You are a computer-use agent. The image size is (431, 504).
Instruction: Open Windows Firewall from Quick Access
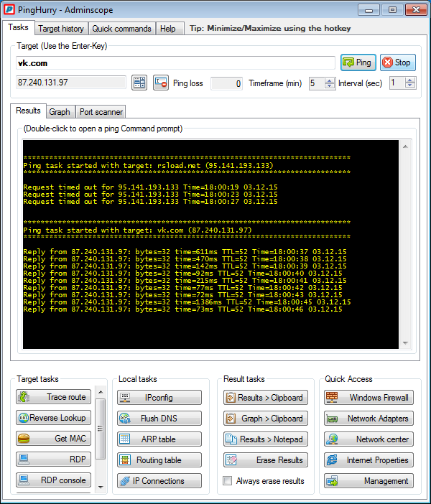click(x=369, y=398)
